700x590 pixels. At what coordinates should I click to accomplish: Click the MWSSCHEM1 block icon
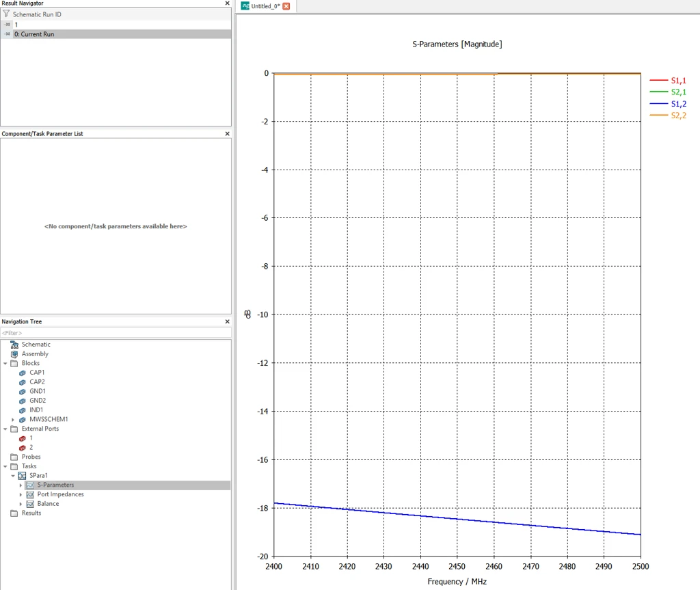click(23, 419)
